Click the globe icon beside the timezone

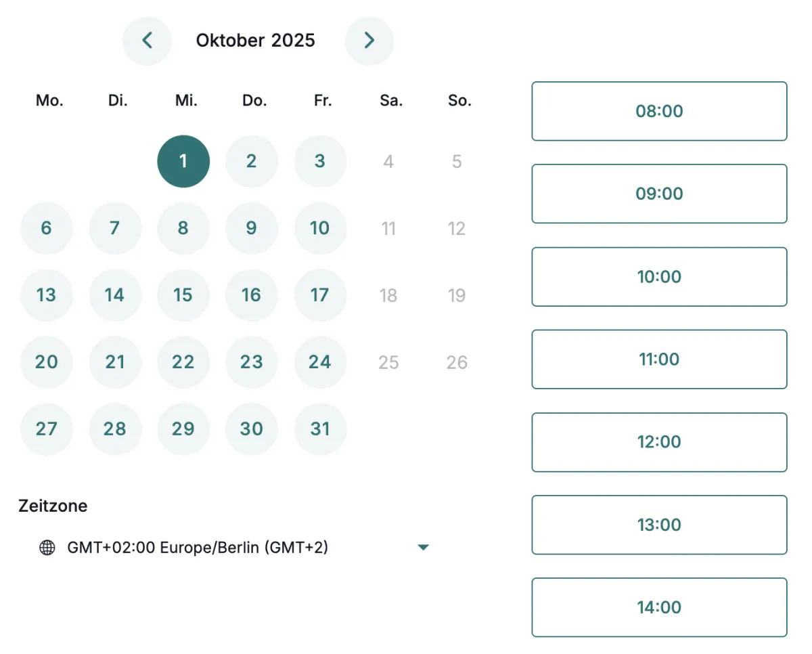coord(47,548)
